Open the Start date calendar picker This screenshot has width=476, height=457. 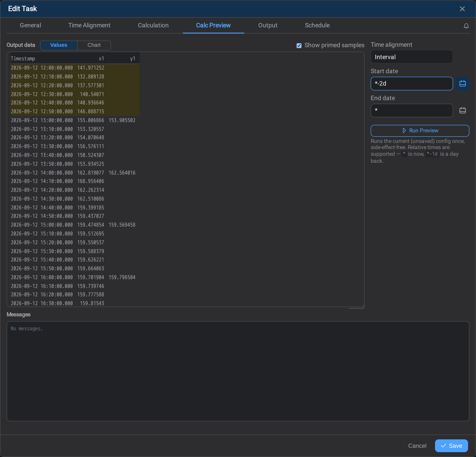point(462,83)
